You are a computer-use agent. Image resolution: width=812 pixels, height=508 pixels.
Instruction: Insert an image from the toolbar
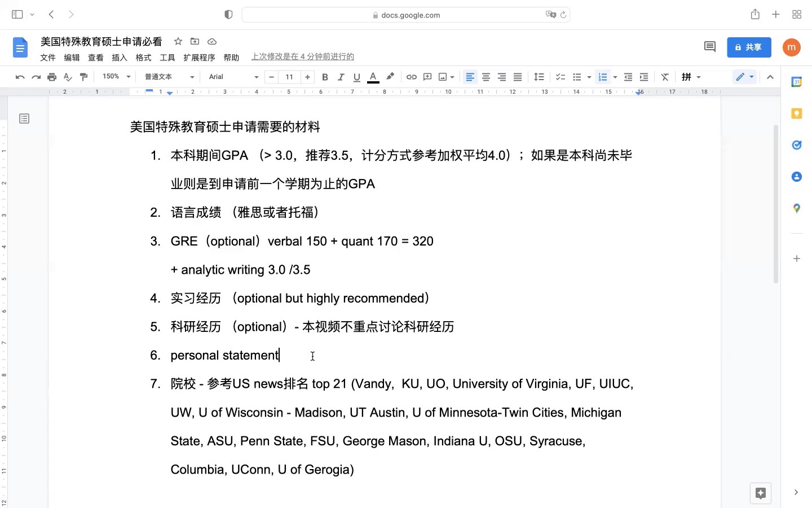pos(443,77)
